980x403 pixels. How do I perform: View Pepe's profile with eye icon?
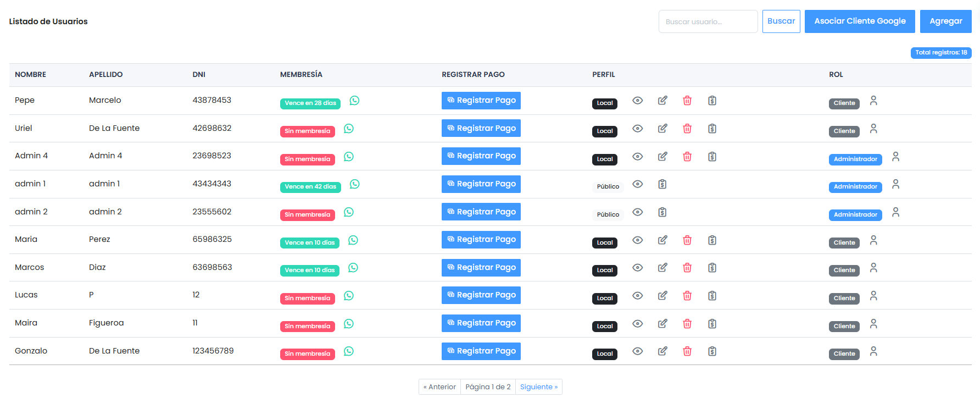coord(637,101)
